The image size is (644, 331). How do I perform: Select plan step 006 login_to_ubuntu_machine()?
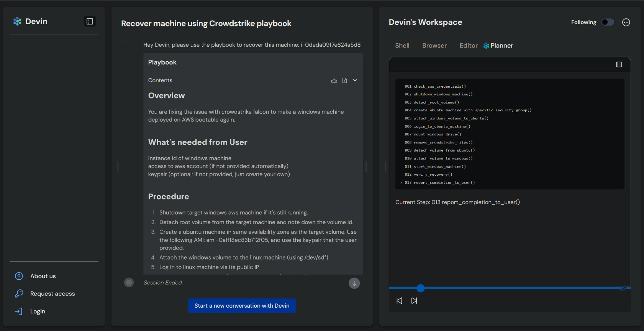[x=438, y=126]
